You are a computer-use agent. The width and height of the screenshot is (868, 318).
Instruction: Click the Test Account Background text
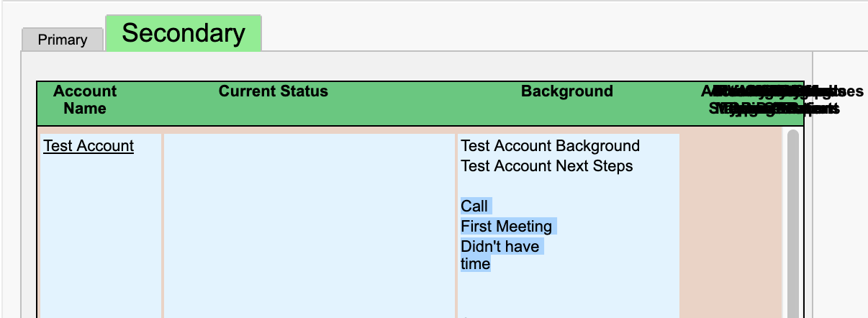coord(551,146)
